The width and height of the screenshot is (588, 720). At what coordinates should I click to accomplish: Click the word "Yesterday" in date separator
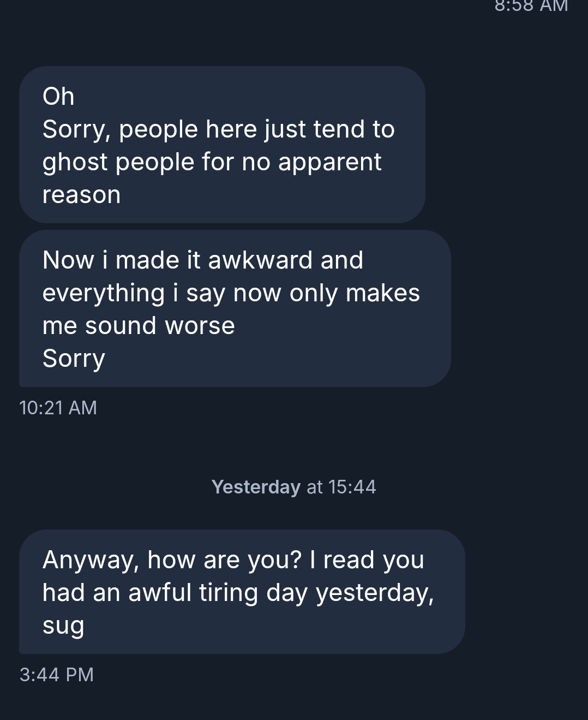point(256,487)
